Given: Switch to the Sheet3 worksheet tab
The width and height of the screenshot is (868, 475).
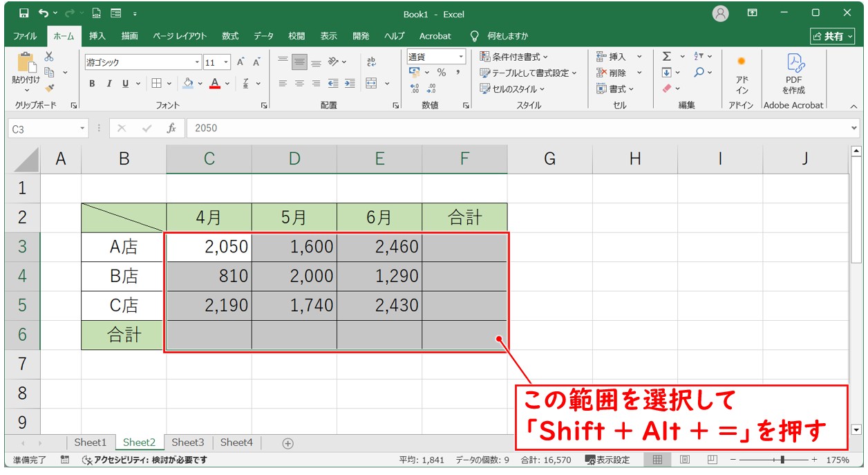Looking at the screenshot, I should pos(188,443).
